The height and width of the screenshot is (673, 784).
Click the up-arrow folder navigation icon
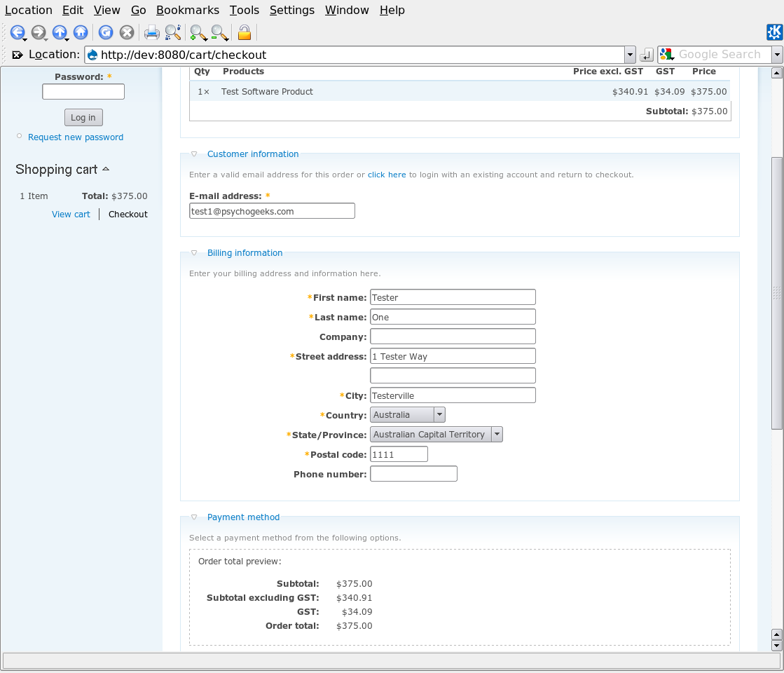coord(60,32)
